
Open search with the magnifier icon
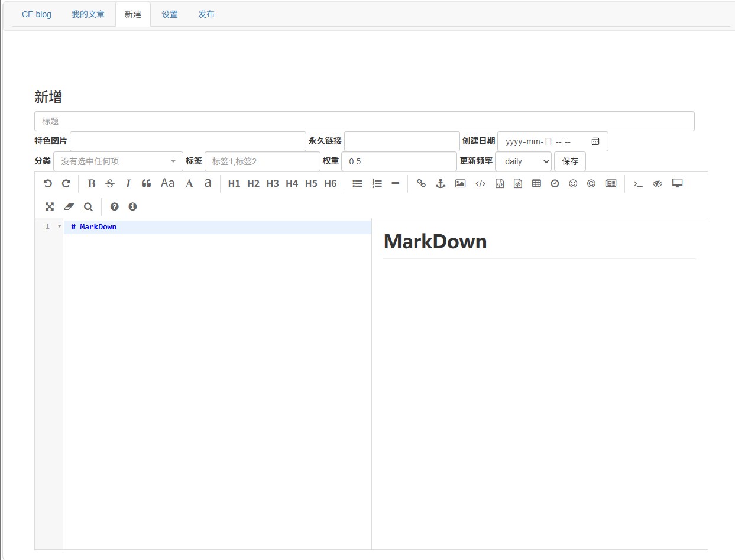pyautogui.click(x=88, y=206)
